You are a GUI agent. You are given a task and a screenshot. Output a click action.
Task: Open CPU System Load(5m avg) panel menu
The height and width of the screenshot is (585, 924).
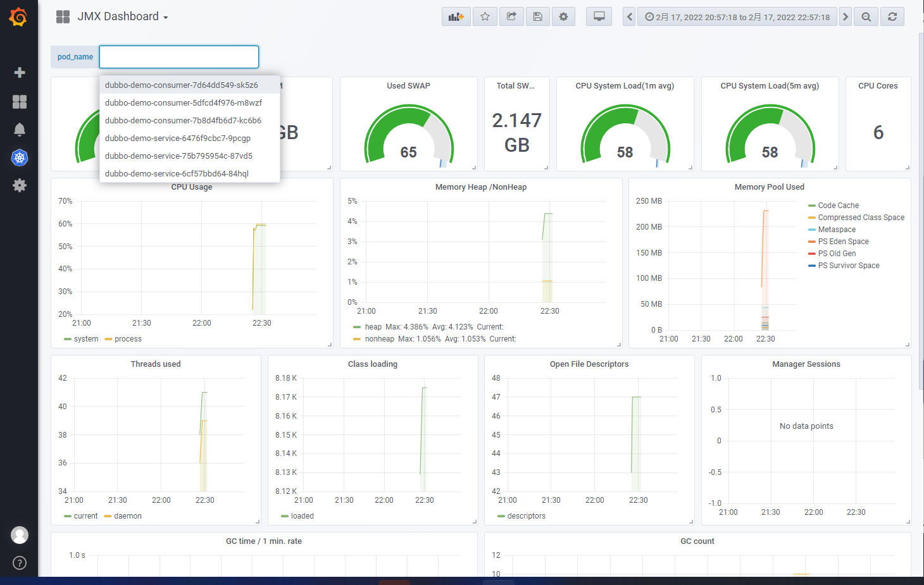(x=770, y=86)
